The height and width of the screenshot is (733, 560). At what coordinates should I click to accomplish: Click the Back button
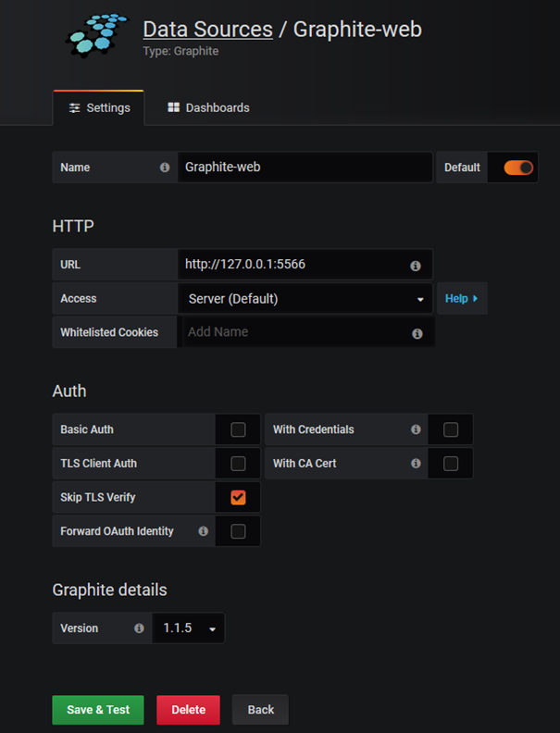tap(260, 710)
